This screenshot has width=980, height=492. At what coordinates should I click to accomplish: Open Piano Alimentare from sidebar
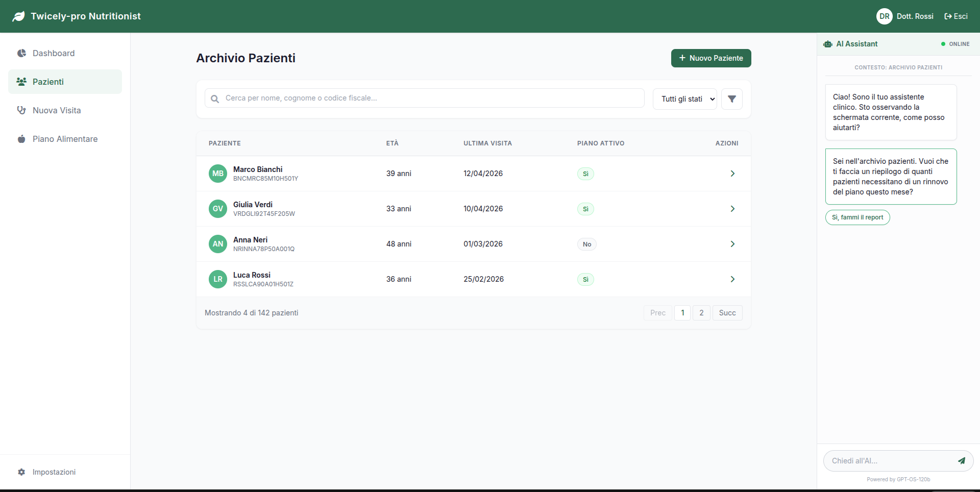coord(65,139)
